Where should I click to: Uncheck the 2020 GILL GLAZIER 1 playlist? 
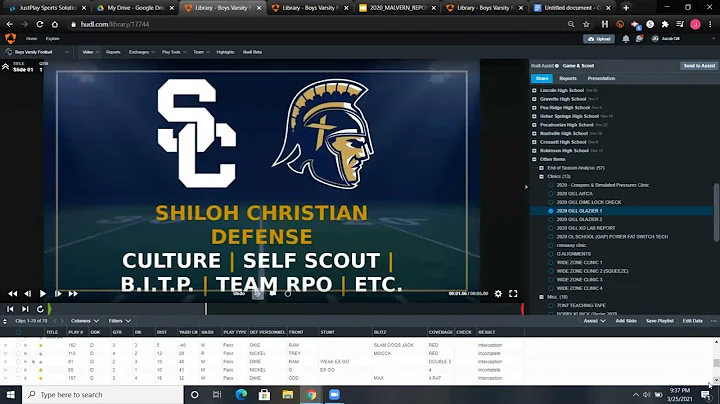(551, 211)
